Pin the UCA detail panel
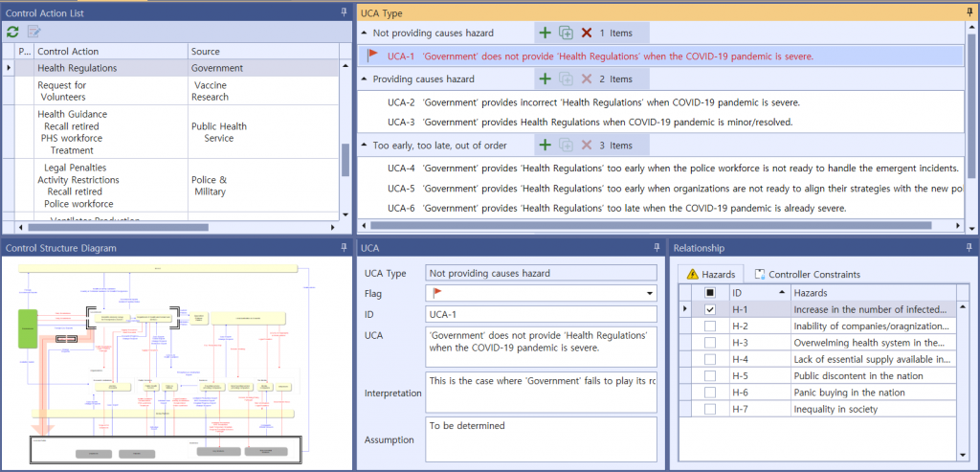The height and width of the screenshot is (472, 980). (x=657, y=248)
